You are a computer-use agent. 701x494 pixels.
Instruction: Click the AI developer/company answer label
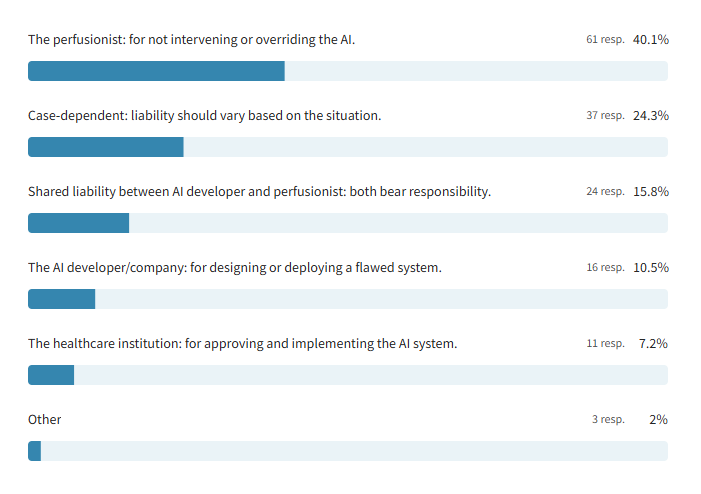tap(234, 268)
